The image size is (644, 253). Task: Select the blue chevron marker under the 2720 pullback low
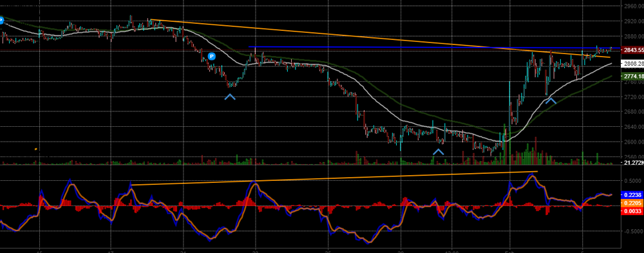(x=551, y=100)
